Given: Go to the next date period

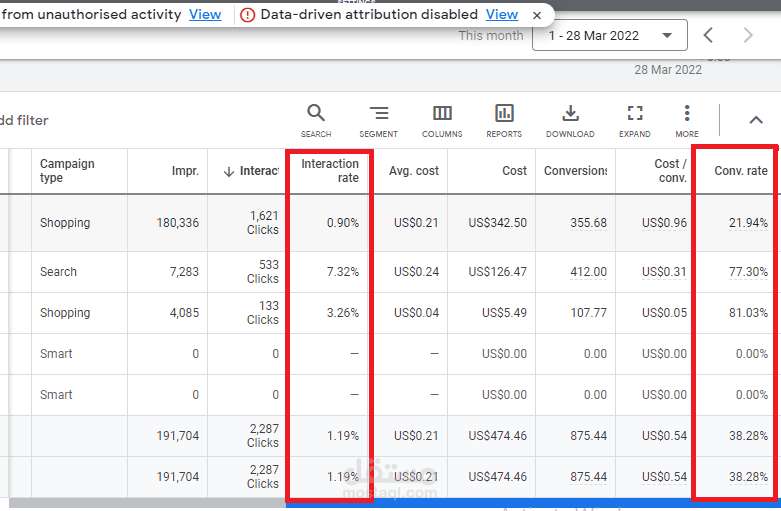Looking at the screenshot, I should (x=748, y=35).
